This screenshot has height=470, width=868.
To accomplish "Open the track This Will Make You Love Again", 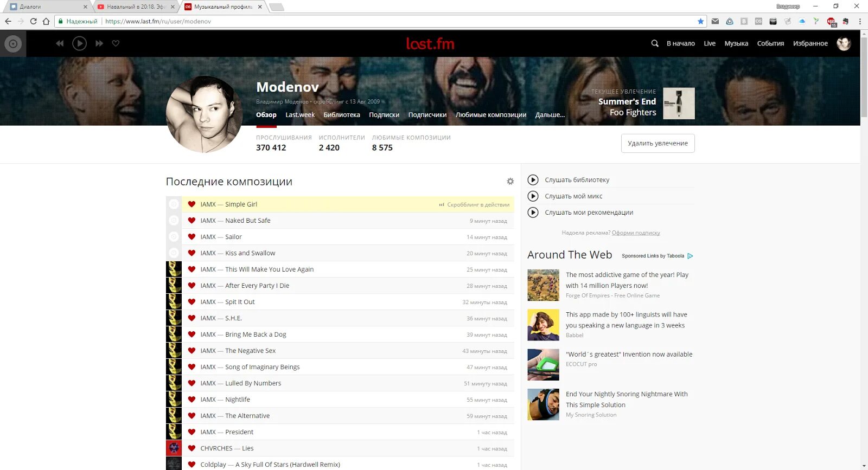I will point(269,269).
